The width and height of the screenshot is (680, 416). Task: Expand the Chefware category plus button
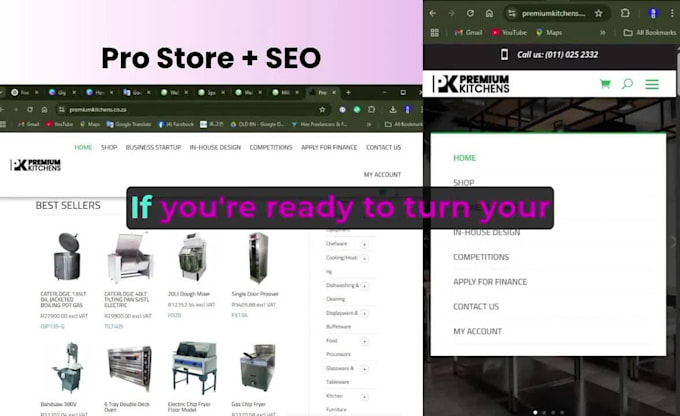coord(364,245)
